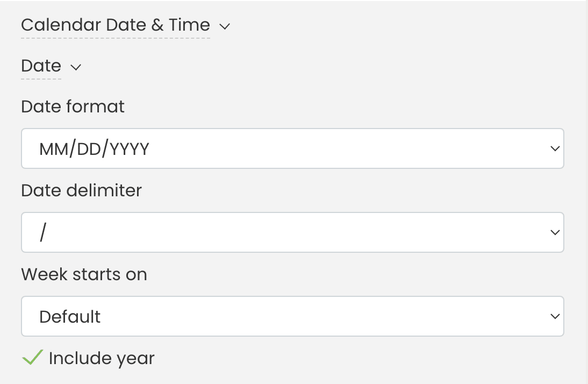The height and width of the screenshot is (384, 588).
Task: Uncheck Include year via its label
Action: (101, 358)
